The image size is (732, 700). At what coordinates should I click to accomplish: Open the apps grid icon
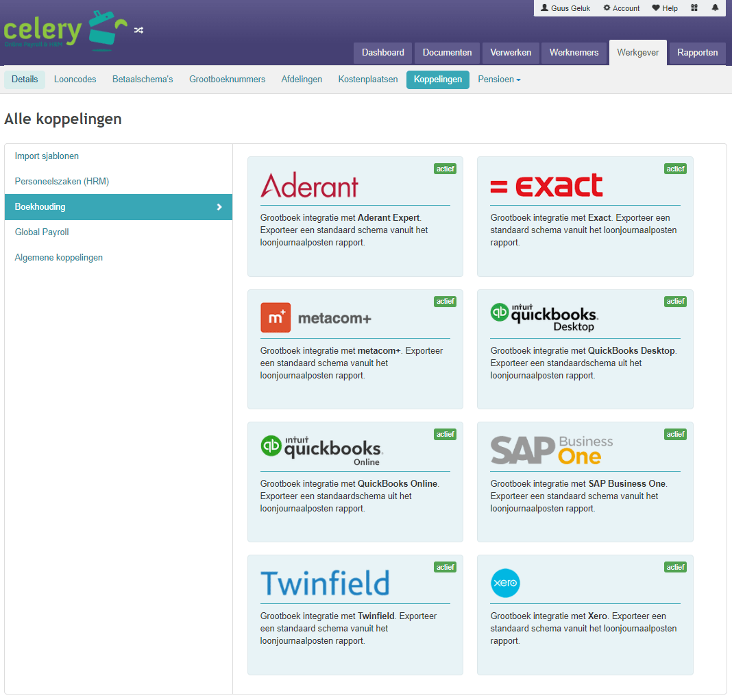(694, 8)
